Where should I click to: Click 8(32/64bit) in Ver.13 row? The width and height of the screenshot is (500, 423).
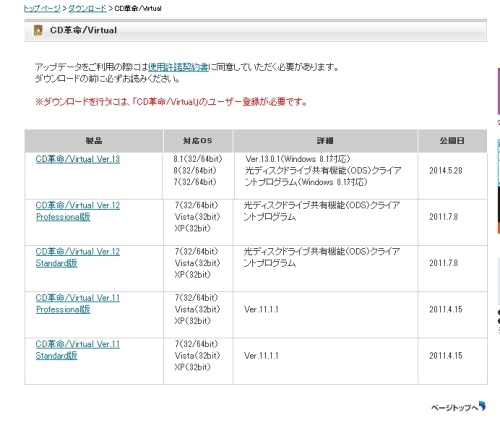point(195,171)
